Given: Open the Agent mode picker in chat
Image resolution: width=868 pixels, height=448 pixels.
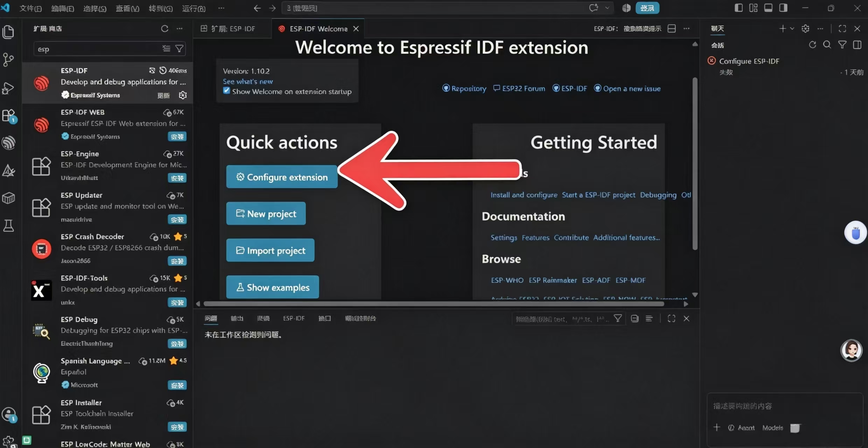Looking at the screenshot, I should pyautogui.click(x=742, y=427).
